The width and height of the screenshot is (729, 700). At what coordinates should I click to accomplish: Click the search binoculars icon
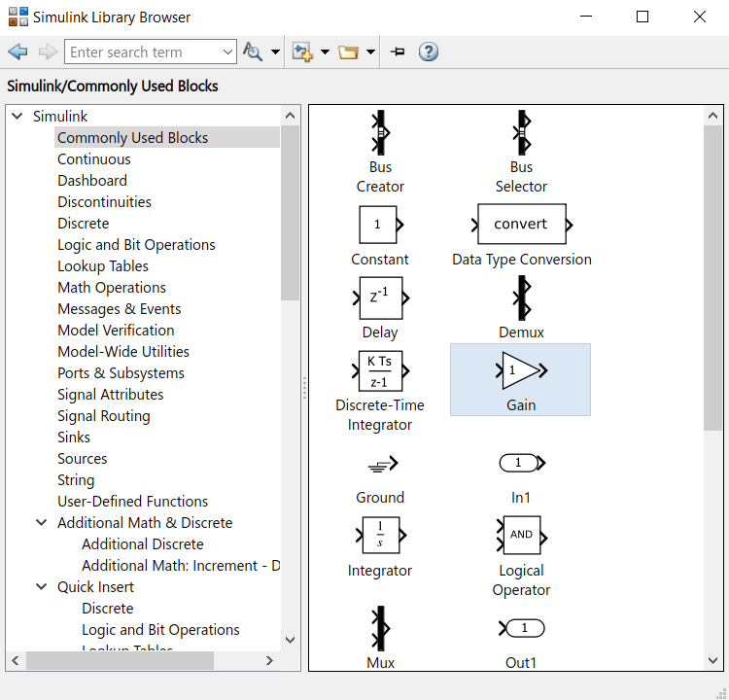click(x=253, y=52)
